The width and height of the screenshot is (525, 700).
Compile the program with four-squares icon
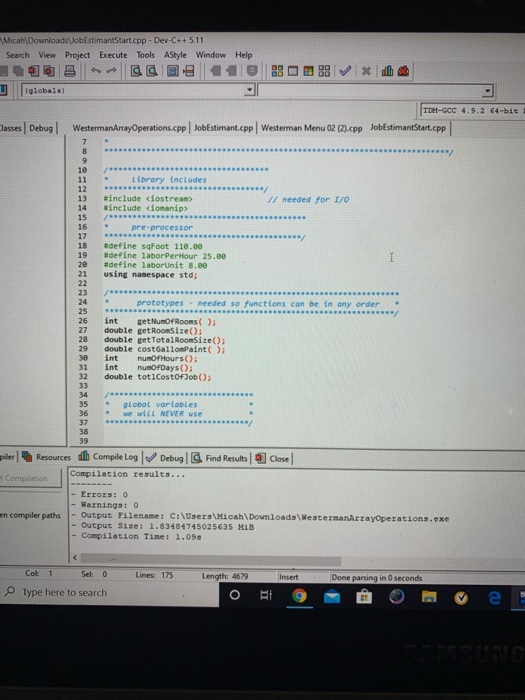pyautogui.click(x=277, y=71)
